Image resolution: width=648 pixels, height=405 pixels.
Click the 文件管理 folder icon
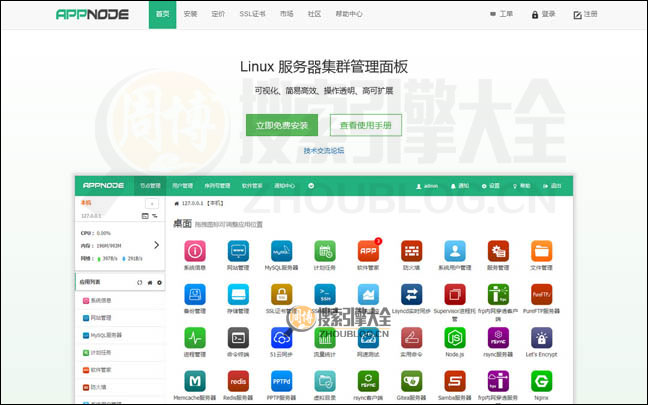click(541, 251)
